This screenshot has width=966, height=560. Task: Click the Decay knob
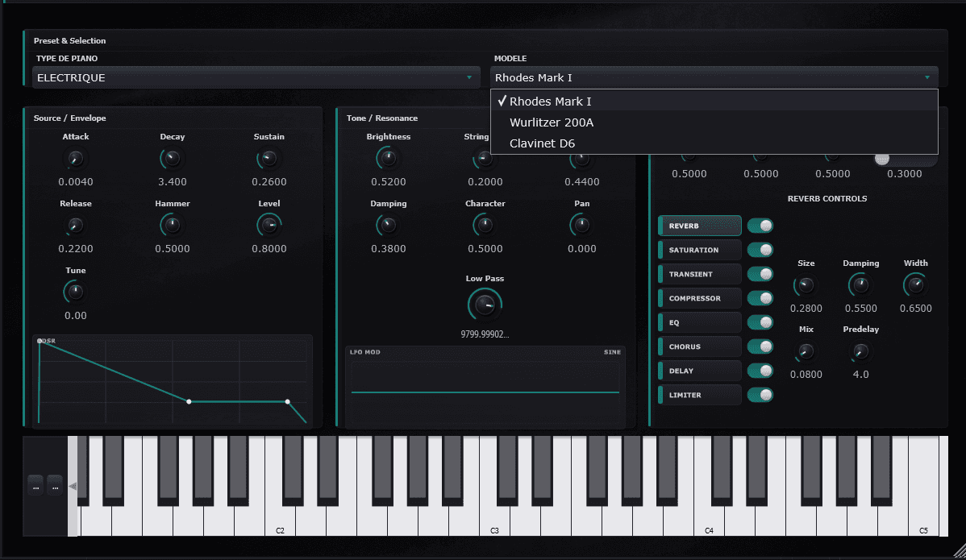(172, 159)
